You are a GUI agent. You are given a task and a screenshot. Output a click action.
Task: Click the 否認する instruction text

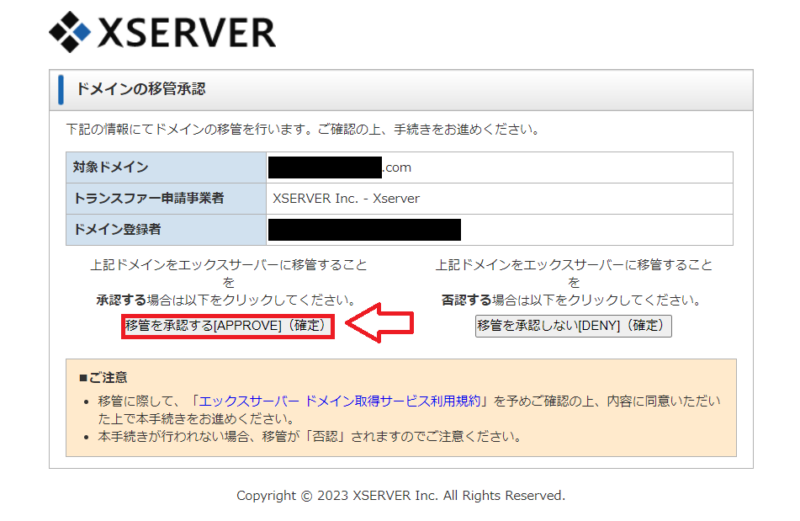pos(573,299)
